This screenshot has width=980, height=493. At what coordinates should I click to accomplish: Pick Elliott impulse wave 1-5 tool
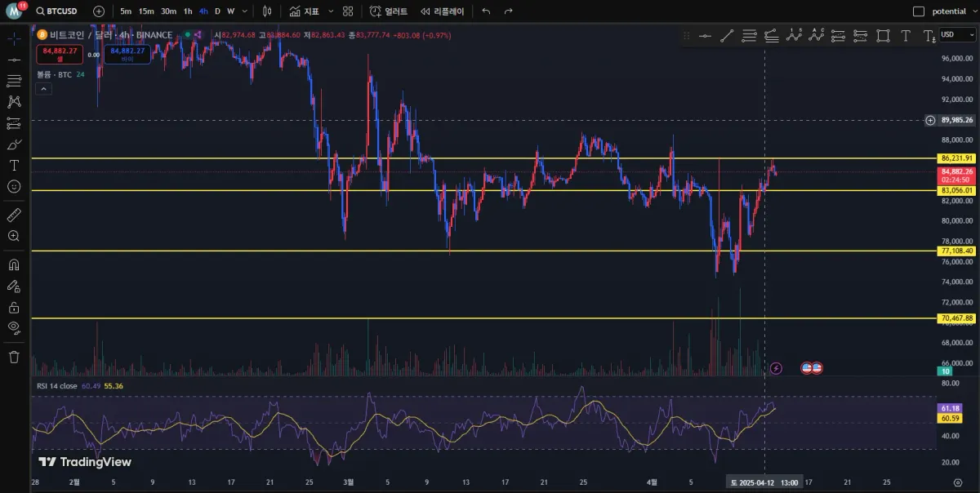pyautogui.click(x=794, y=35)
